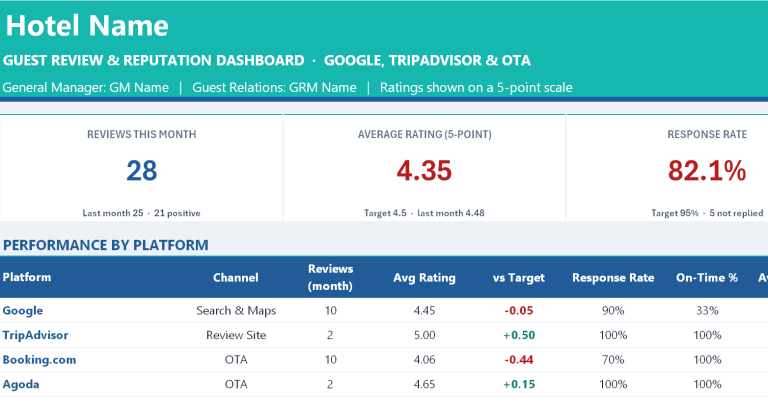Select the Hotel Name title
Screen dimensions: 768x403
point(87,25)
